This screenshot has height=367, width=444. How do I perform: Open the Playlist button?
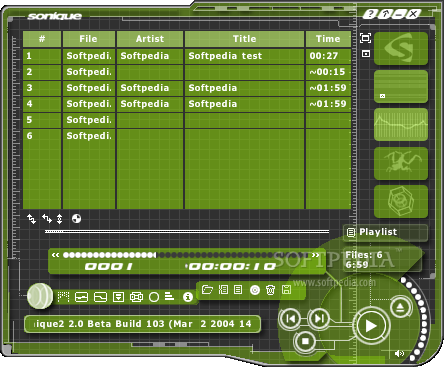(385, 232)
